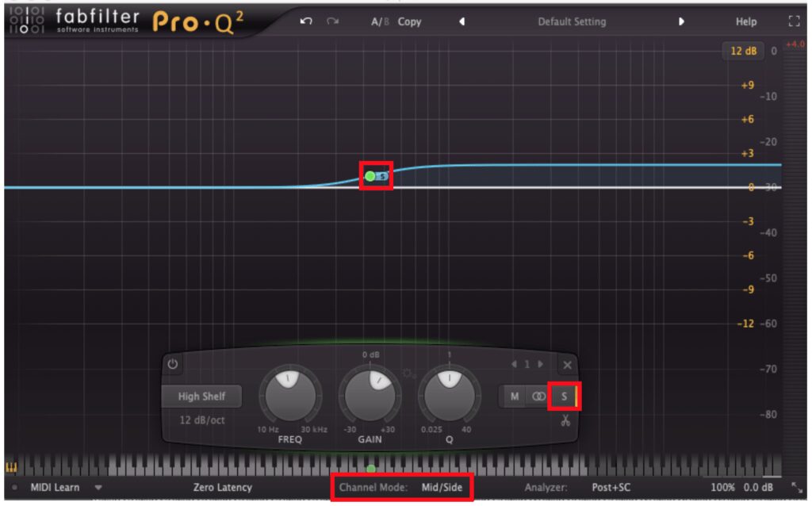Image resolution: width=812 pixels, height=506 pixels.
Task: Open the 12 dB/oct slope menu
Action: pyautogui.click(x=202, y=420)
